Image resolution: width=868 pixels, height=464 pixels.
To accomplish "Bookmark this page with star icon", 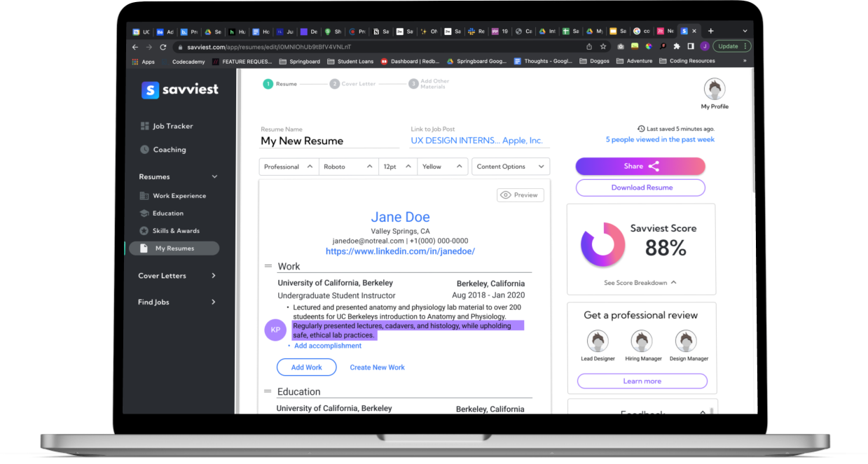I will (602, 47).
